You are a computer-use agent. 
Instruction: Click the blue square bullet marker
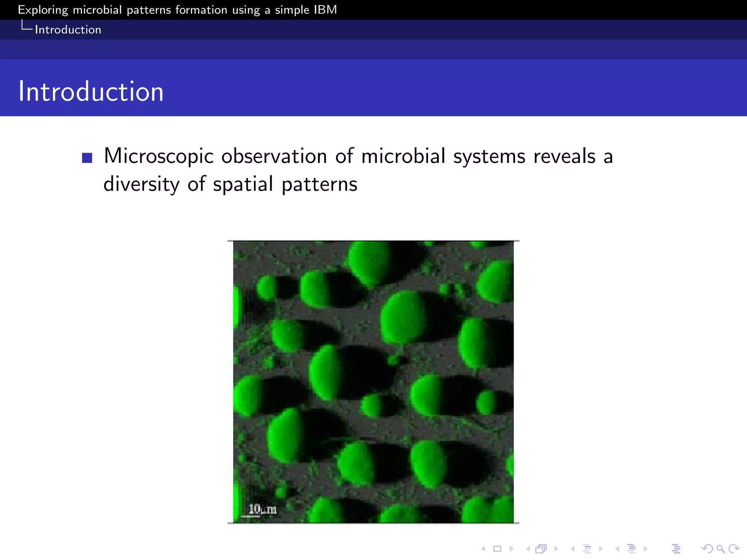tap(87, 158)
